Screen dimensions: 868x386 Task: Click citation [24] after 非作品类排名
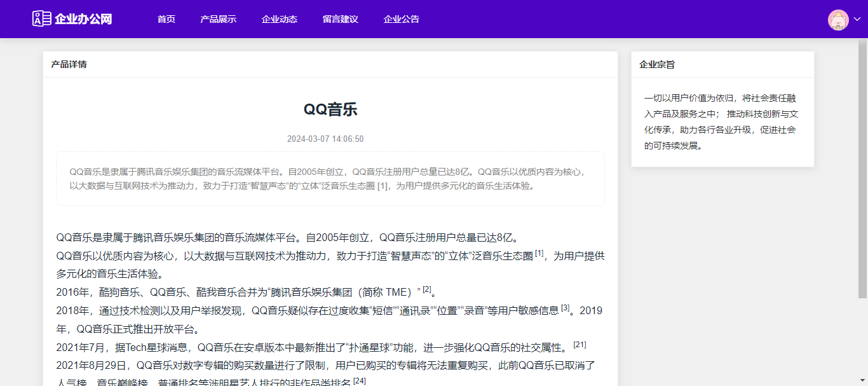click(x=360, y=381)
